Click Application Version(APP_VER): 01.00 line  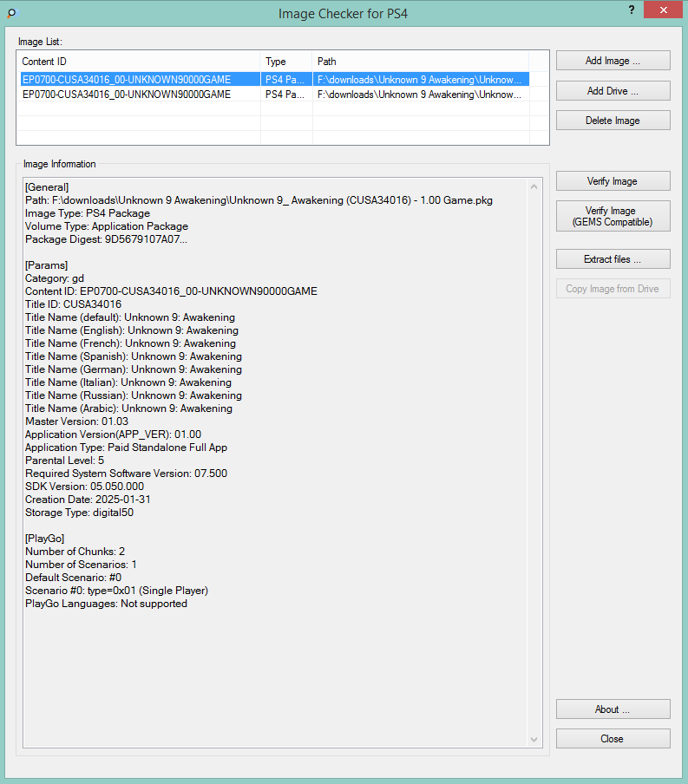click(113, 434)
